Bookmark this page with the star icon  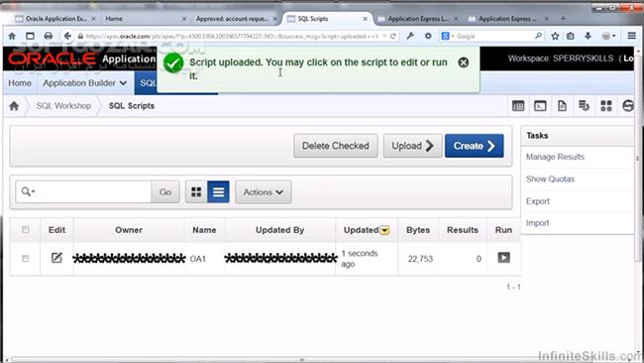point(555,36)
